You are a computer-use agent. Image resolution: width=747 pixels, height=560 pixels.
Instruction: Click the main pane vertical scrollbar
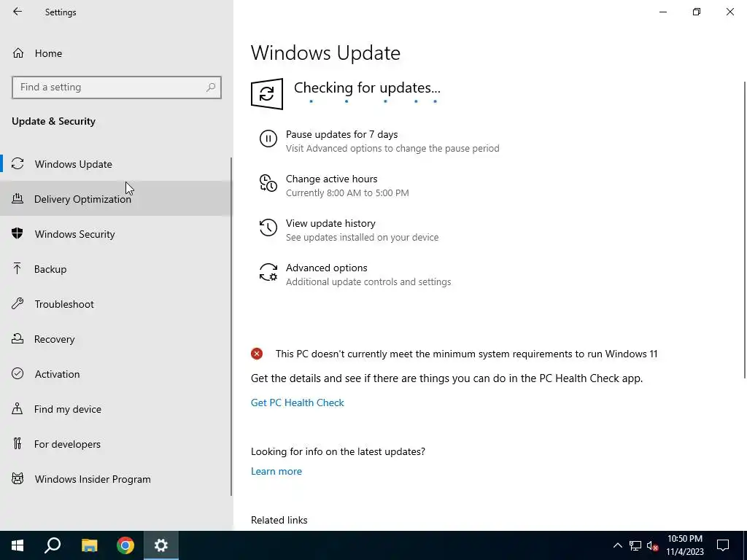click(x=745, y=230)
